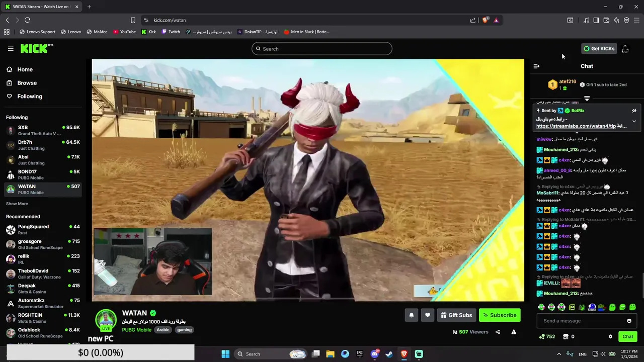
Task: Report the stream warning icon
Action: (514, 332)
